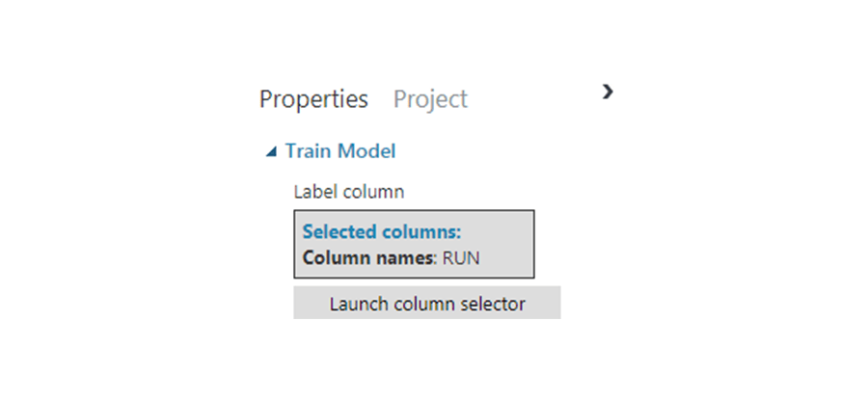Collapse the panel with the right chevron
Viewport: 868px width, 401px height.
tap(607, 92)
